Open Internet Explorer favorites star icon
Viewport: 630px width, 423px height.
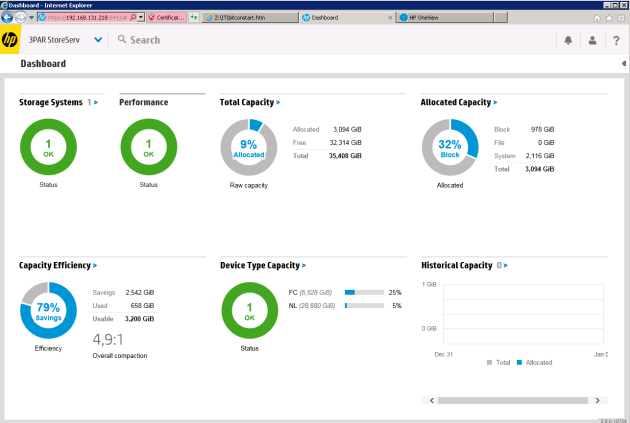[608, 18]
